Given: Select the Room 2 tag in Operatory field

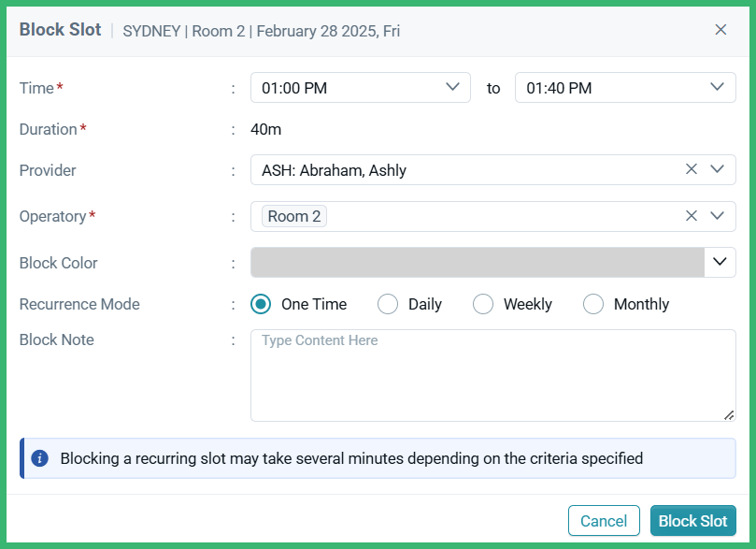Looking at the screenshot, I should click(x=292, y=215).
